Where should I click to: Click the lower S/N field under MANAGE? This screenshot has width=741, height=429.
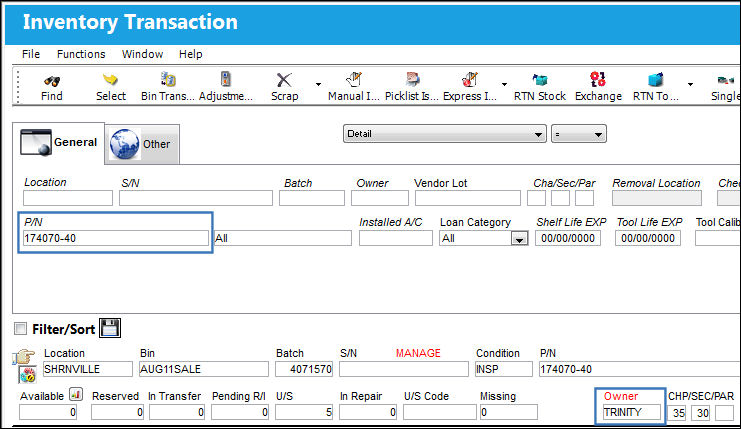404,369
